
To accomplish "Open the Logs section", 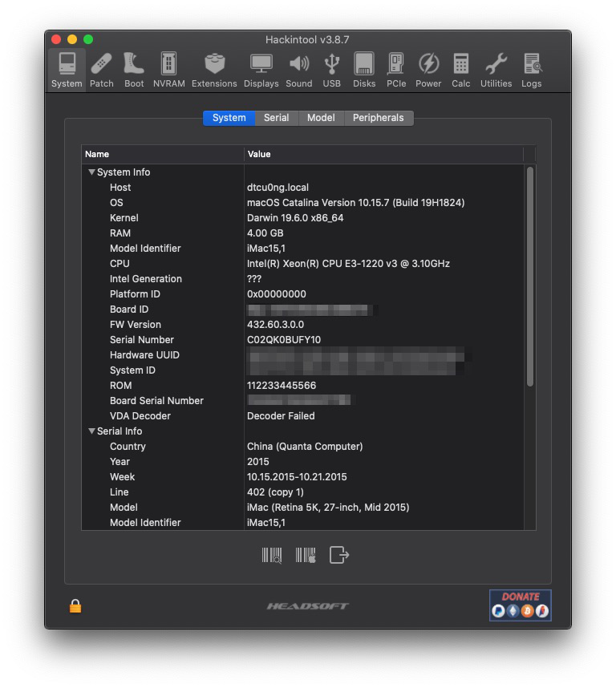I will tap(531, 71).
